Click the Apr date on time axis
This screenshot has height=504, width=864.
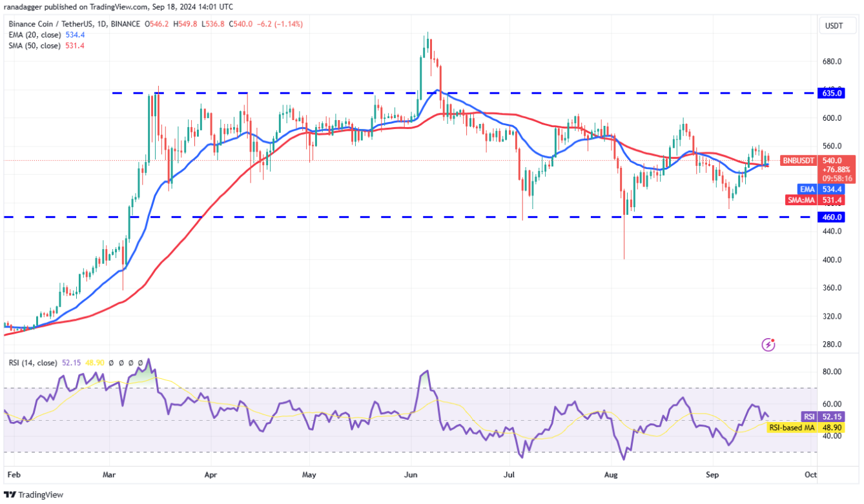pyautogui.click(x=211, y=474)
